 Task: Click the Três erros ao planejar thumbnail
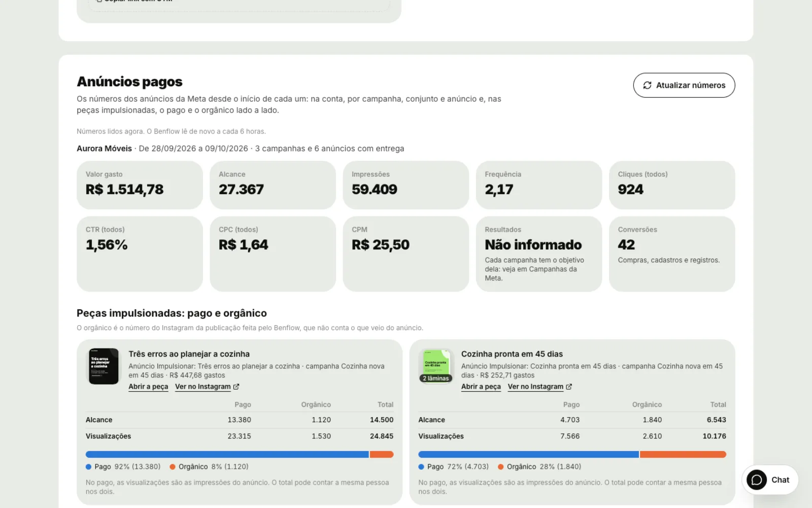click(x=104, y=366)
